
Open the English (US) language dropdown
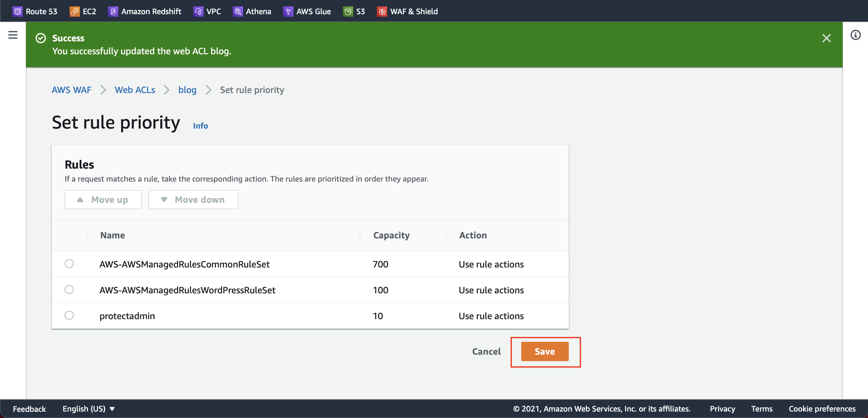point(89,409)
